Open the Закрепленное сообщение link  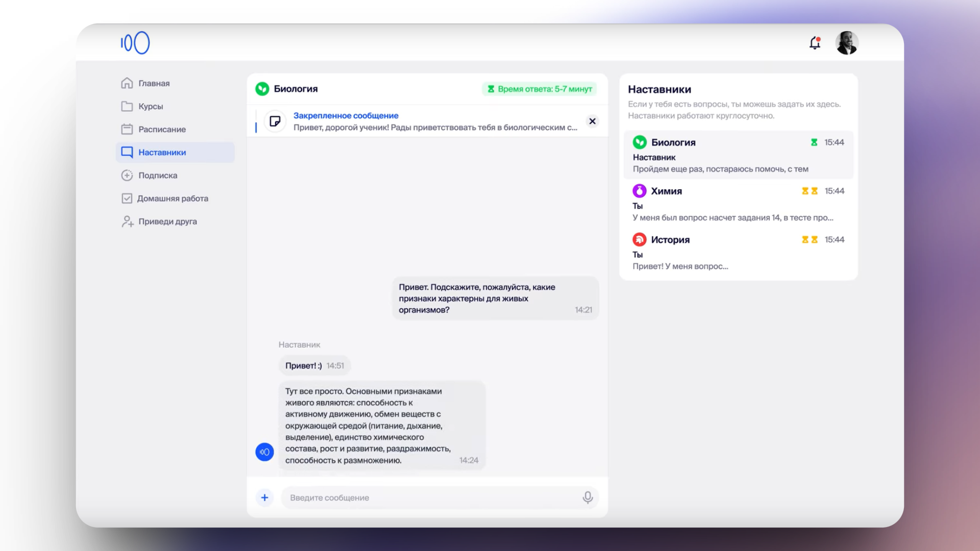pos(346,115)
